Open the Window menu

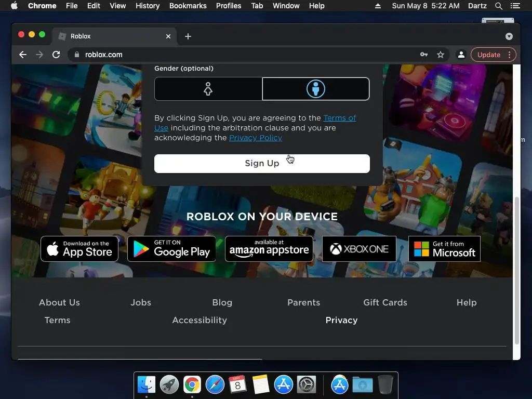coord(286,6)
